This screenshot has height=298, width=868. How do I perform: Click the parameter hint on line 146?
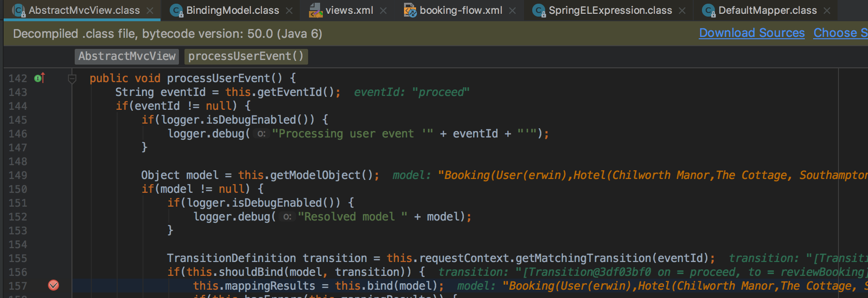click(262, 134)
